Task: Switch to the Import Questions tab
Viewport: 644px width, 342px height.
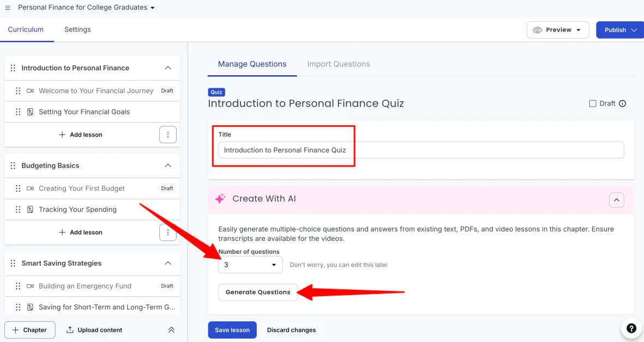Action: [339, 64]
